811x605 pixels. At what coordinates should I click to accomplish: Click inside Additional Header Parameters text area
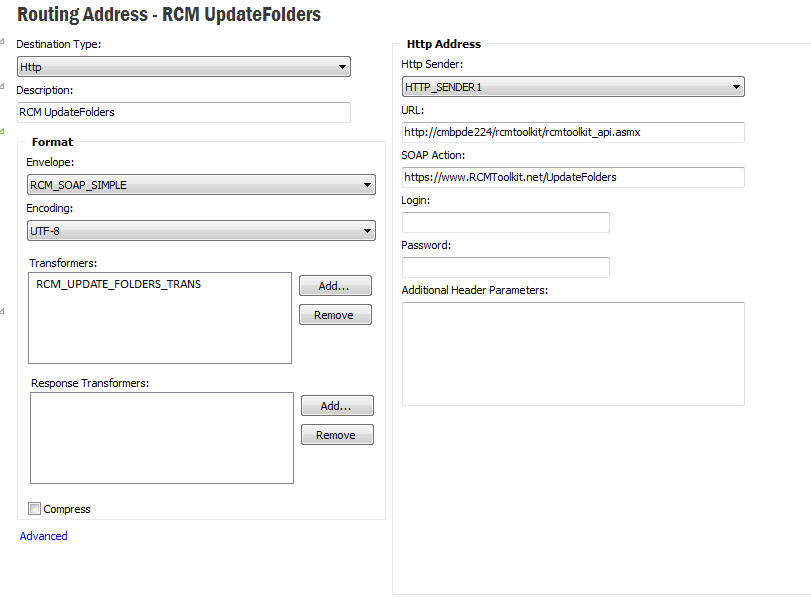click(x=573, y=353)
